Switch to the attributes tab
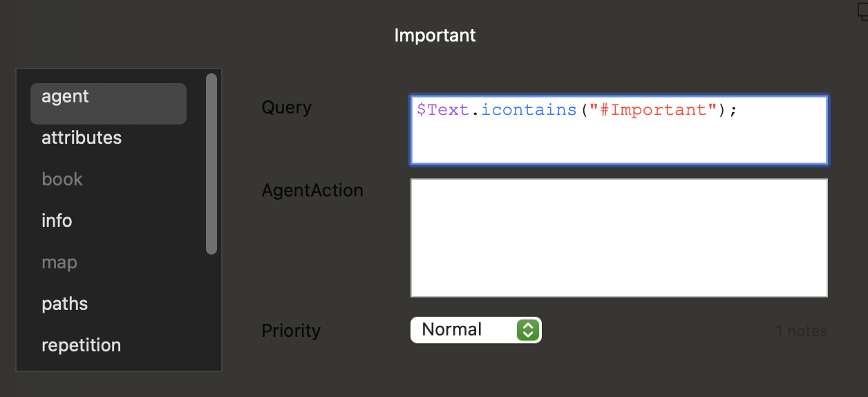This screenshot has width=868, height=397. pyautogui.click(x=82, y=138)
